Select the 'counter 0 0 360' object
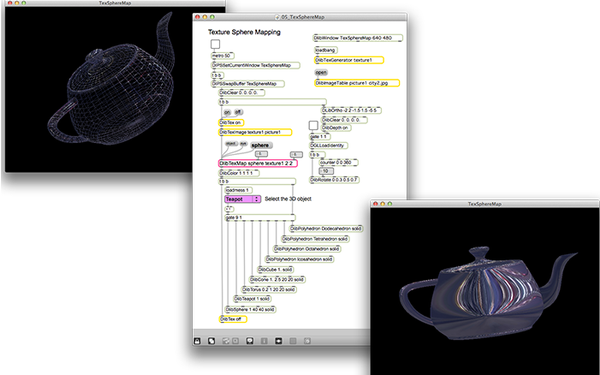 tap(338, 163)
